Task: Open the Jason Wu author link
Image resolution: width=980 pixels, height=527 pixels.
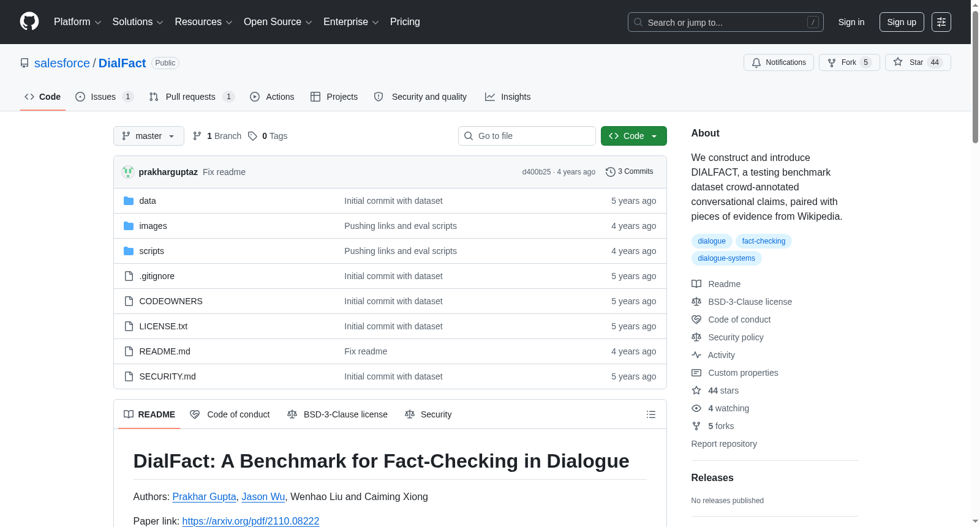Action: point(263,496)
